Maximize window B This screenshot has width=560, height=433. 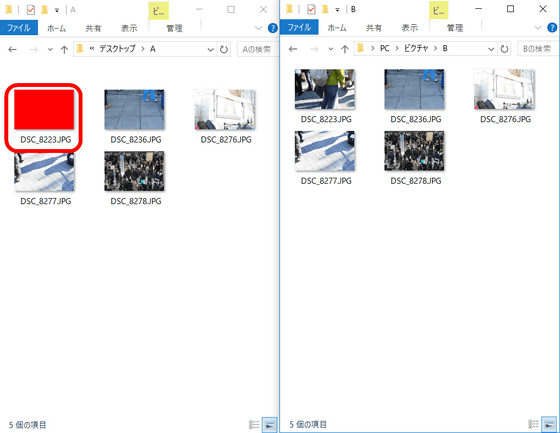pos(511,9)
